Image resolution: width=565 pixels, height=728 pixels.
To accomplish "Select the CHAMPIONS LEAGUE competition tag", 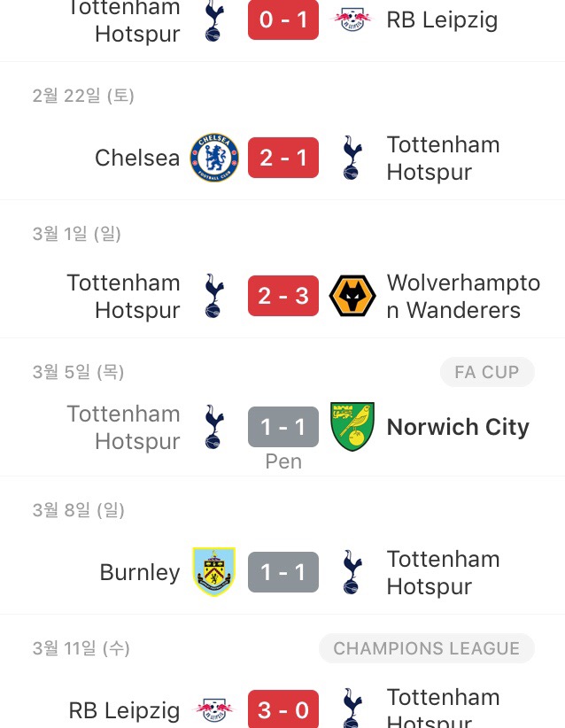I will [x=427, y=649].
